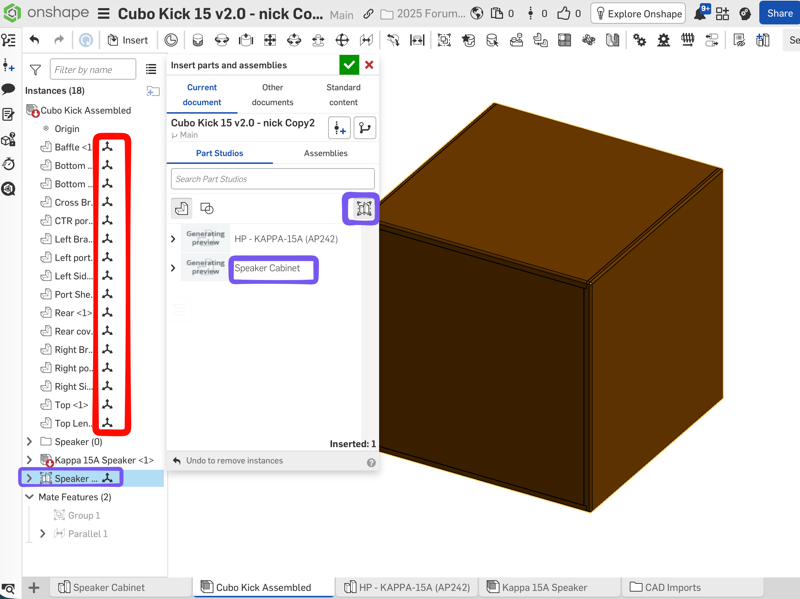The height and width of the screenshot is (599, 800).
Task: Open the App store grid icon
Action: click(x=722, y=14)
